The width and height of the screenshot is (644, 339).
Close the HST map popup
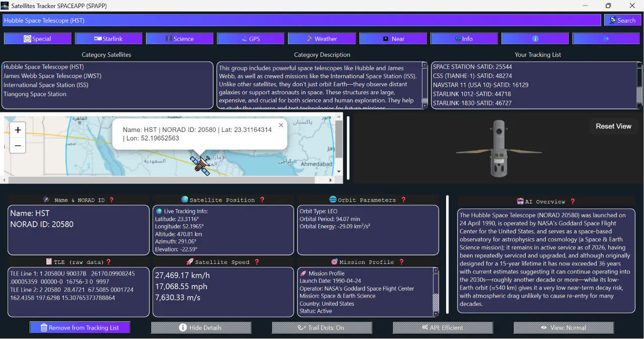[281, 125]
